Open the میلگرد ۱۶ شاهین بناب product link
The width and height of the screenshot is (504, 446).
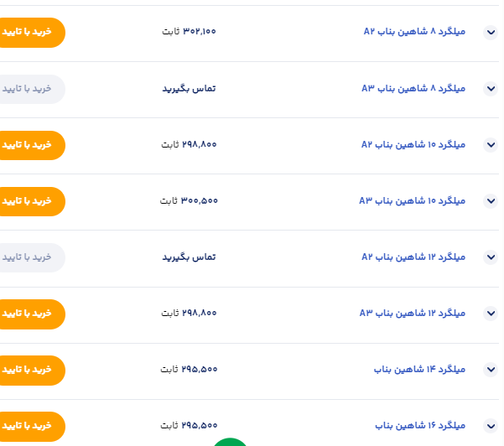419,425
